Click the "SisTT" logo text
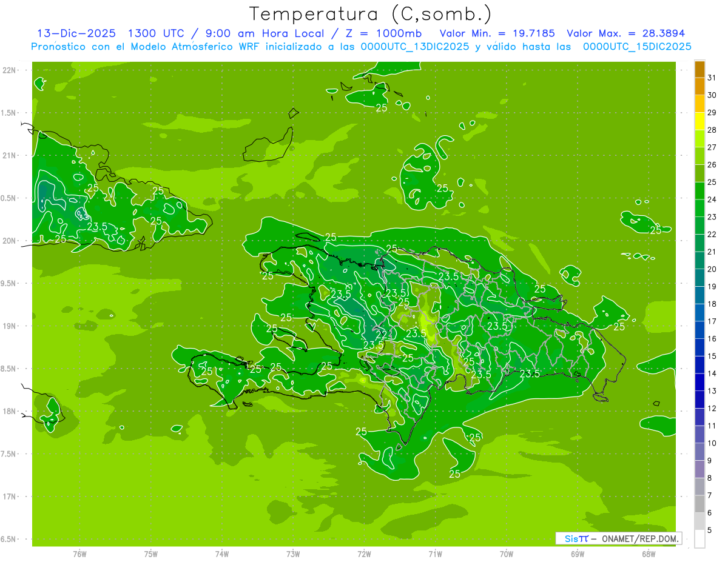Viewport: 728px width, 562px height. click(576, 538)
